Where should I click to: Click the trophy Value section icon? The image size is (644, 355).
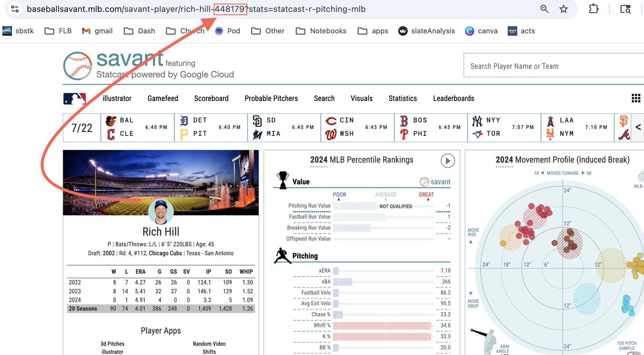click(x=283, y=180)
